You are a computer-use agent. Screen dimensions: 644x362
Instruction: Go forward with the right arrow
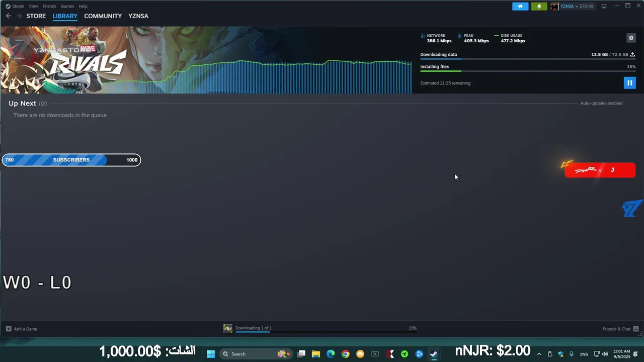(x=19, y=16)
